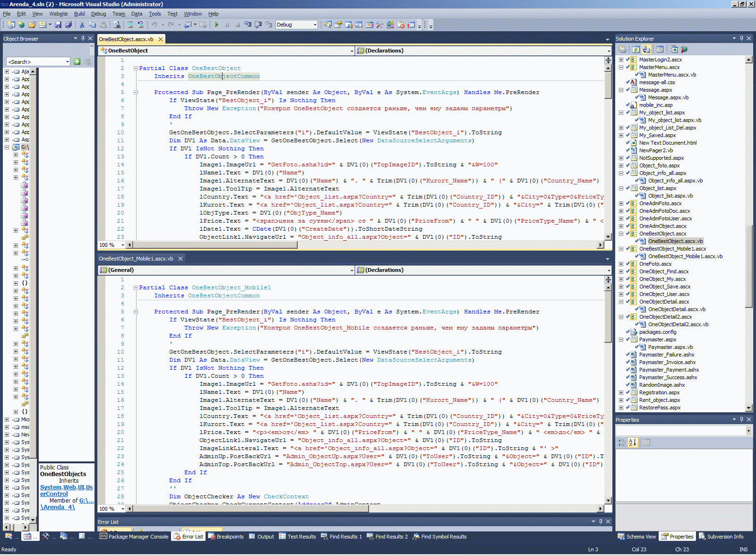Select Paymaster.aspx in Solution Explorer

pyautogui.click(x=657, y=339)
